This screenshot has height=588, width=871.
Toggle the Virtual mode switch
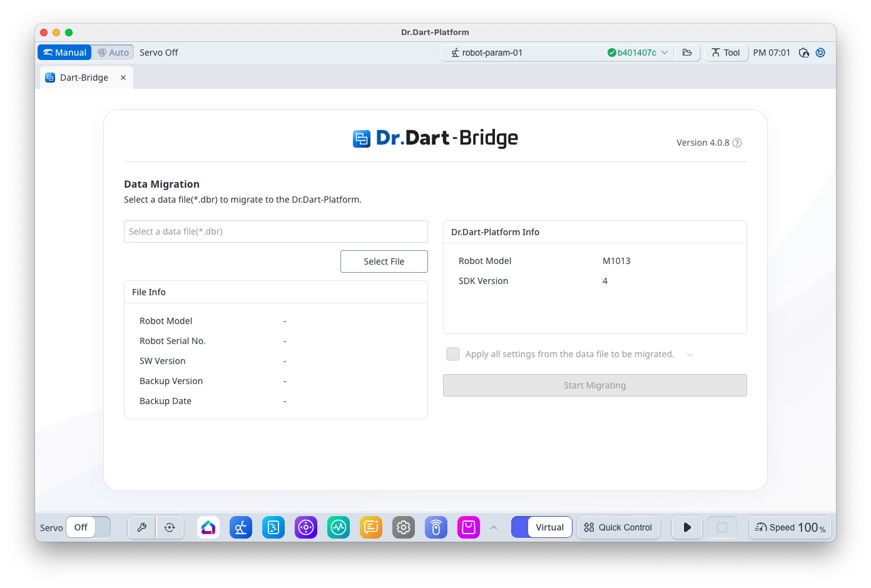541,527
